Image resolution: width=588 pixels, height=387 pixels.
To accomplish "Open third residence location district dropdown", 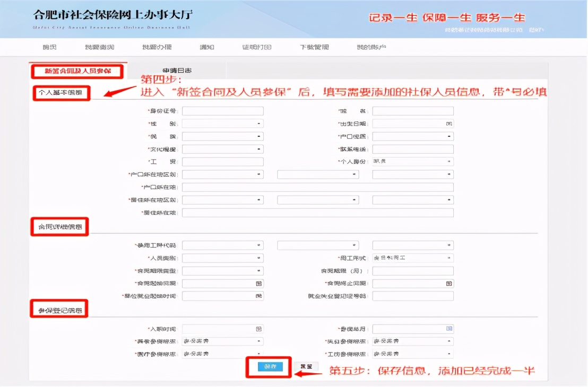I will [x=413, y=200].
